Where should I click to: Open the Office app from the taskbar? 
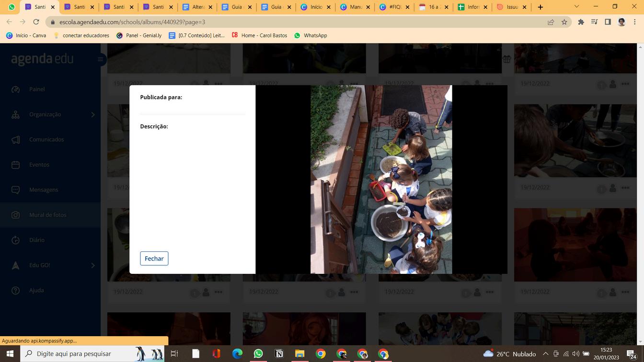click(216, 354)
